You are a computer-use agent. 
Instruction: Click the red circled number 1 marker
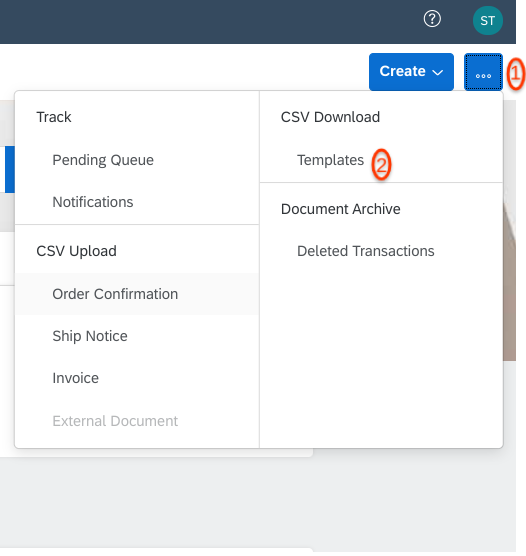(515, 73)
